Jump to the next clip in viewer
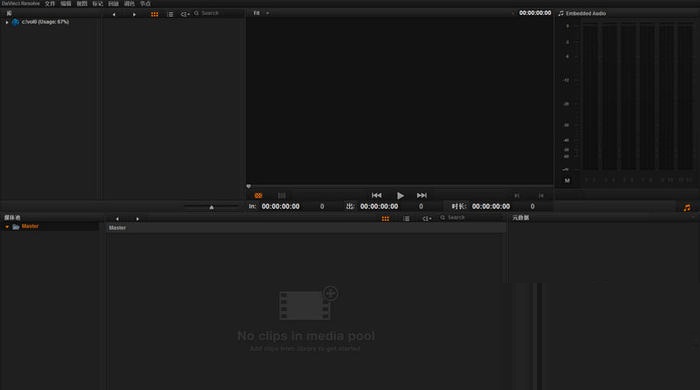 [x=421, y=195]
